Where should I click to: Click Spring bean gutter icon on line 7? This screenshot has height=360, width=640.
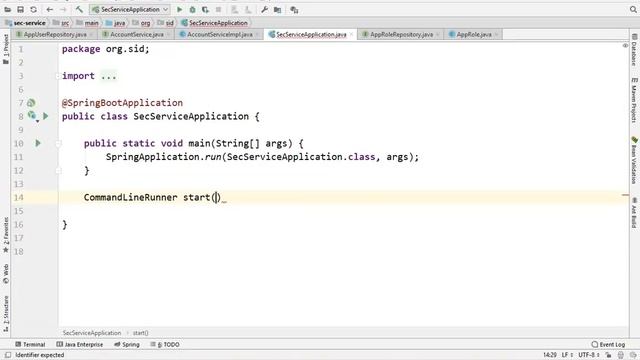(x=31, y=103)
